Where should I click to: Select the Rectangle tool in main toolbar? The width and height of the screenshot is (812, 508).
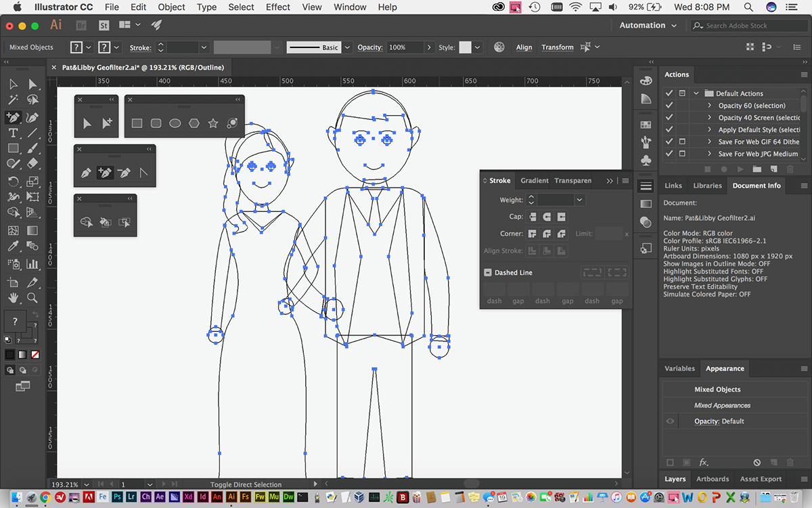pos(13,148)
